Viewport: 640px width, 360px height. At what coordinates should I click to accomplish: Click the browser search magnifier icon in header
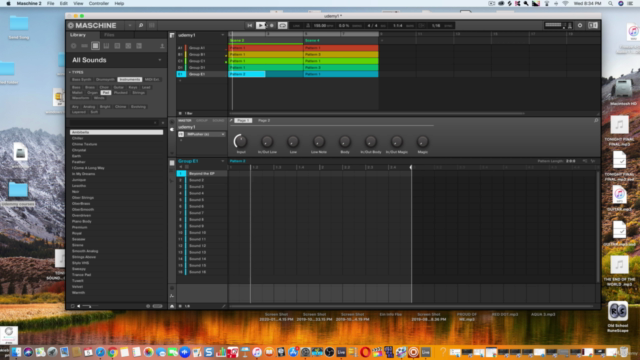click(x=141, y=25)
